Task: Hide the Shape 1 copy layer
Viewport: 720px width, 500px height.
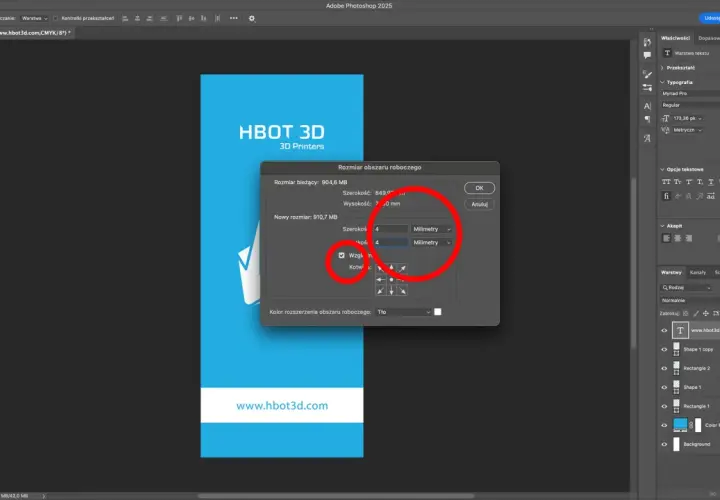Action: pos(664,349)
